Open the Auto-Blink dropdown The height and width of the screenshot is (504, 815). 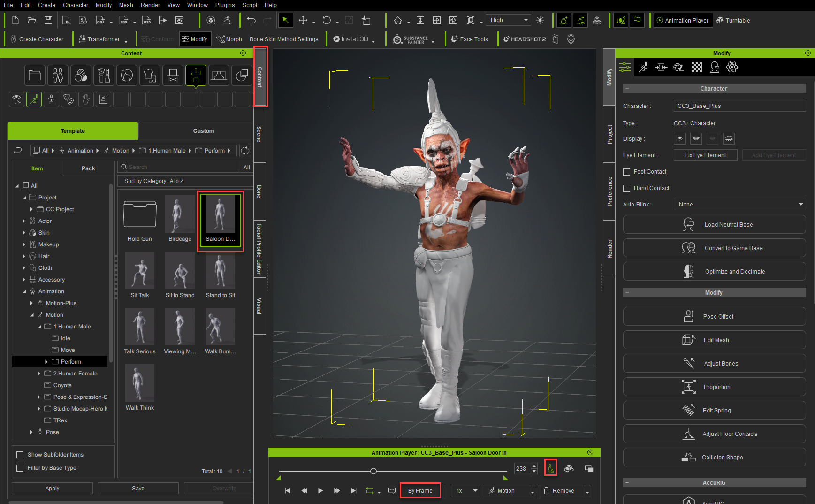[x=739, y=204]
